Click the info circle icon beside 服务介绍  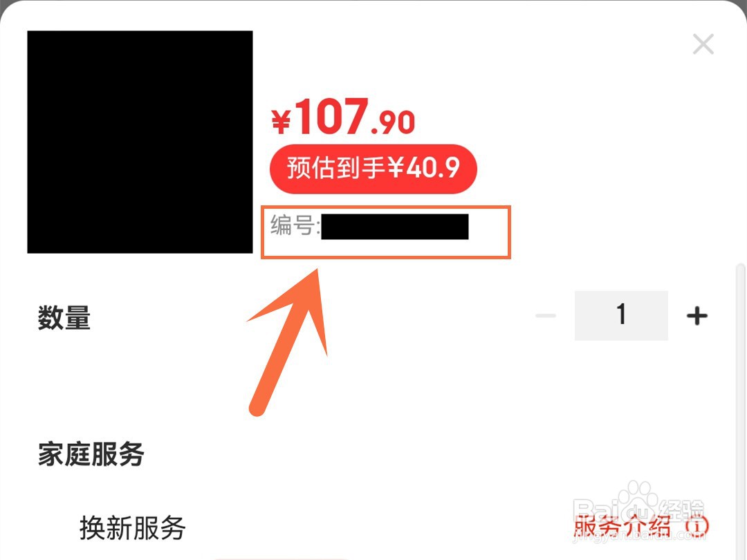point(697,527)
